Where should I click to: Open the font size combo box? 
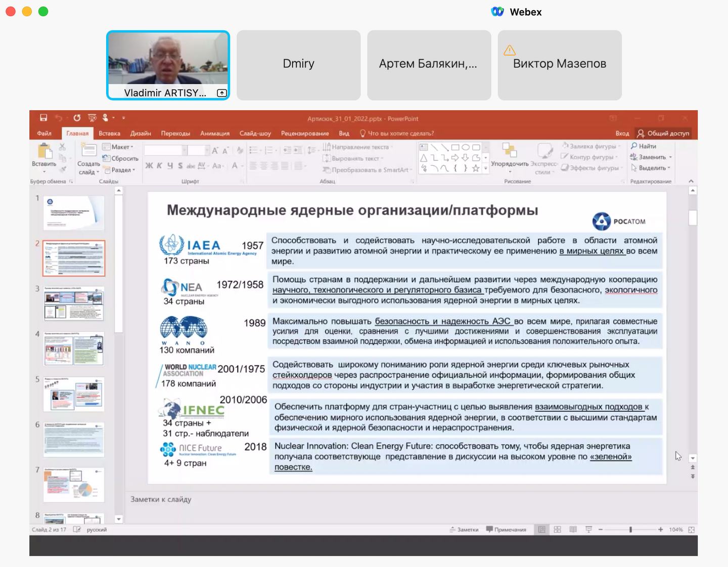tap(199, 150)
